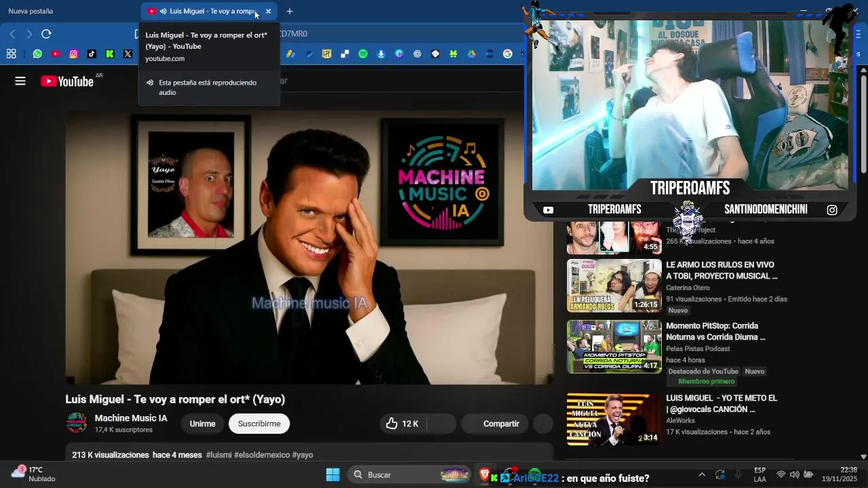Open the Windows Start menu

click(x=332, y=474)
